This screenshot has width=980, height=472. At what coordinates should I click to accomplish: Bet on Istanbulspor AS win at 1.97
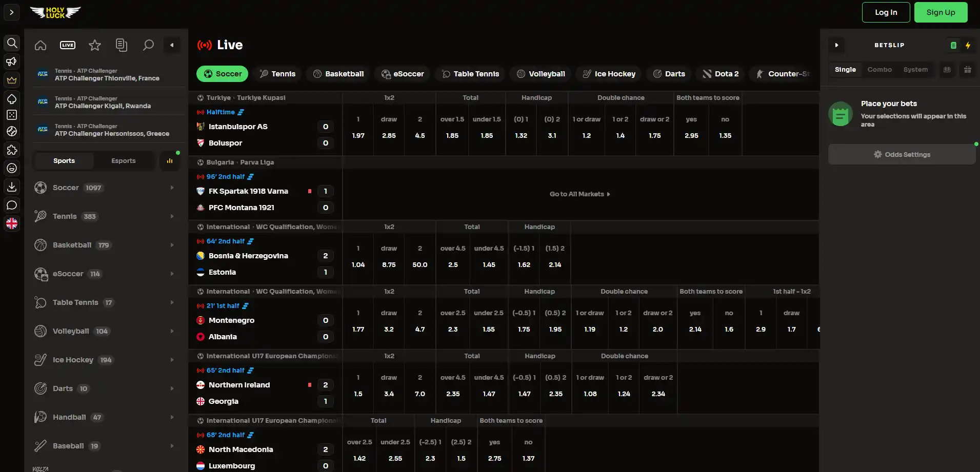(358, 128)
